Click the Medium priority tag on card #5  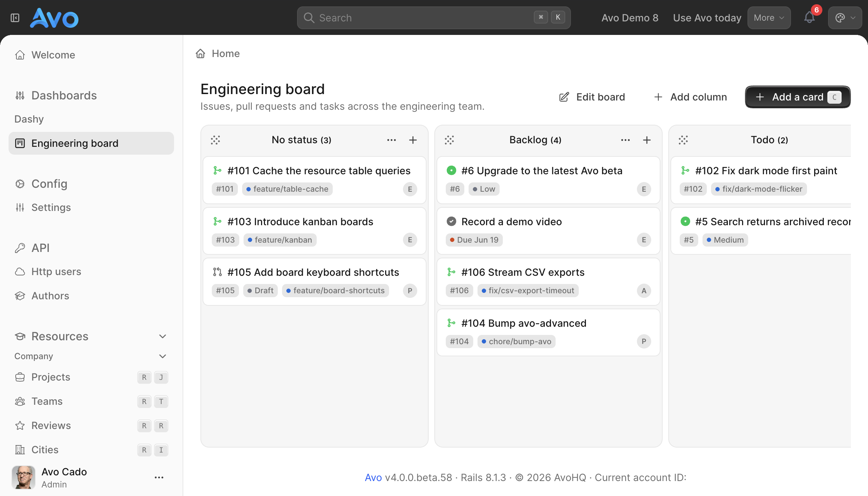click(725, 240)
